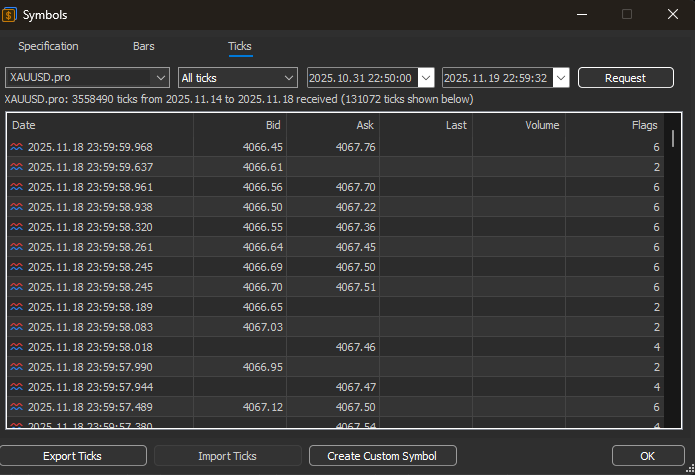
Task: Confirm with the OK button
Action: tap(648, 456)
